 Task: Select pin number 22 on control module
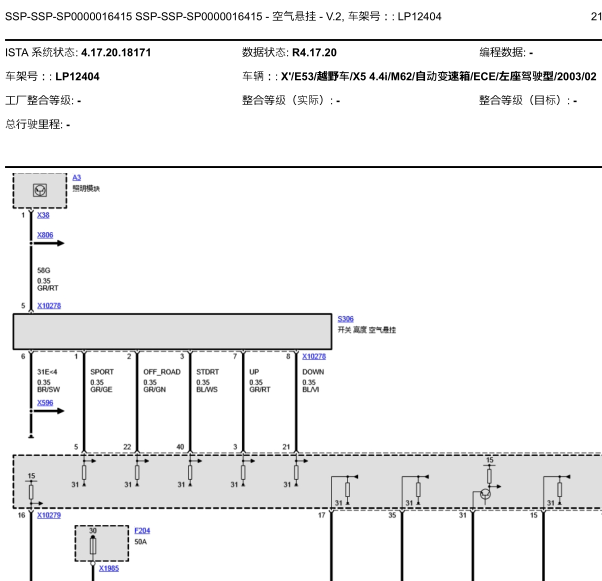(127, 447)
